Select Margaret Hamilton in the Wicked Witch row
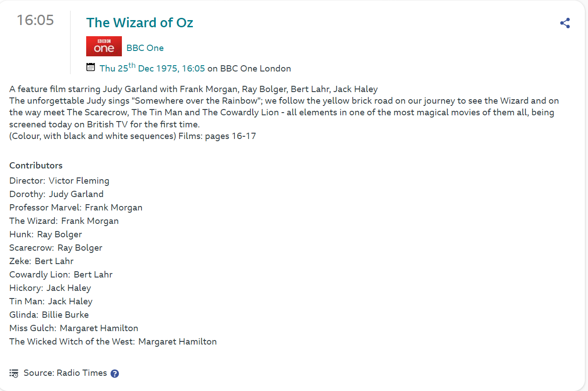 tap(177, 342)
